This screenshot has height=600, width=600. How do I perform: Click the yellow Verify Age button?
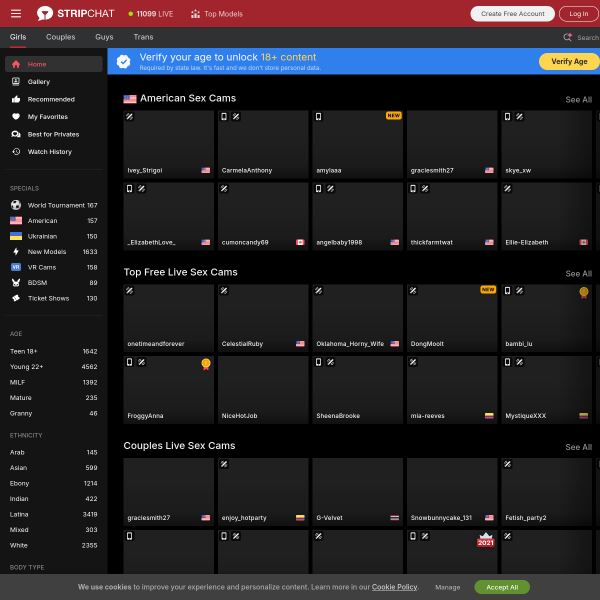click(x=569, y=61)
